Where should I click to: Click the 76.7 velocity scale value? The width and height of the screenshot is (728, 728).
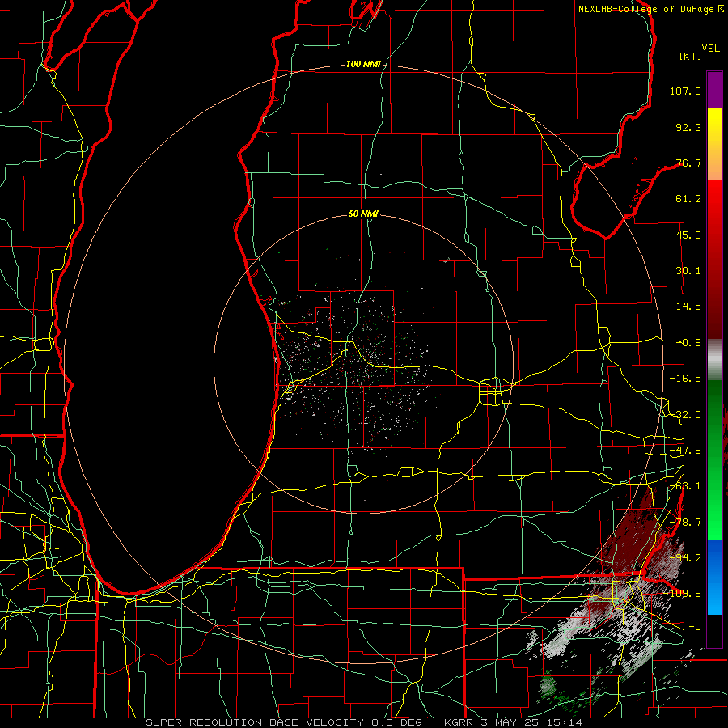(x=688, y=163)
